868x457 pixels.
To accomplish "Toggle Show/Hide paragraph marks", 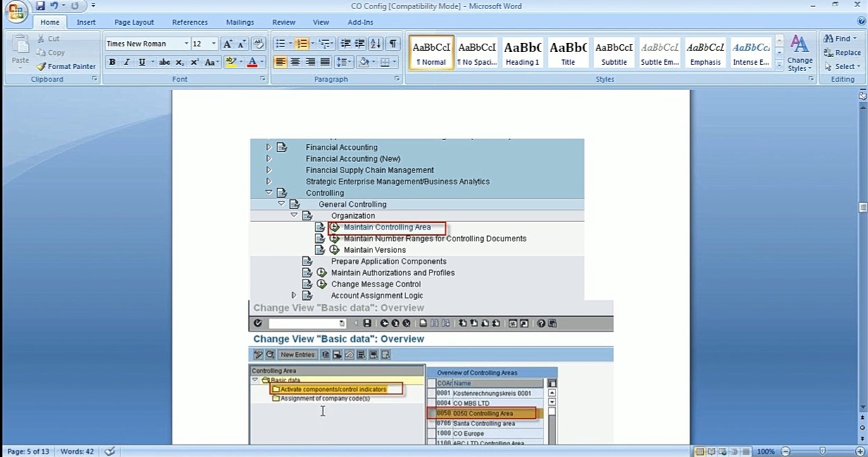I will [393, 44].
